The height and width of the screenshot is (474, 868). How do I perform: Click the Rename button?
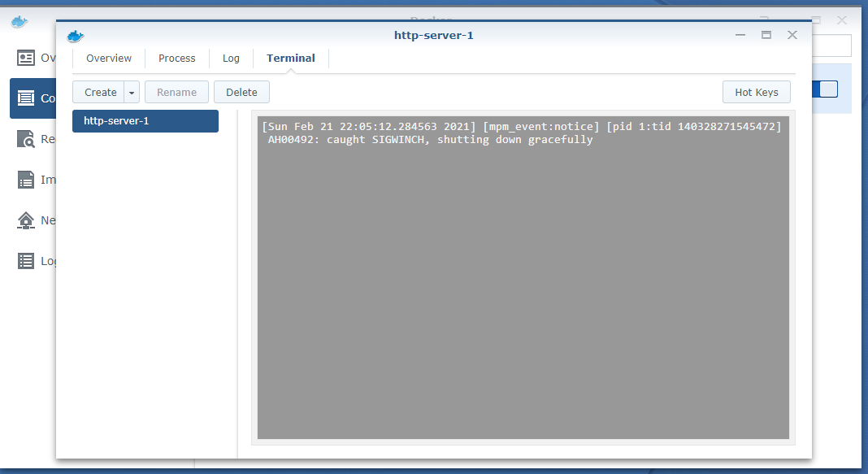[x=176, y=93]
